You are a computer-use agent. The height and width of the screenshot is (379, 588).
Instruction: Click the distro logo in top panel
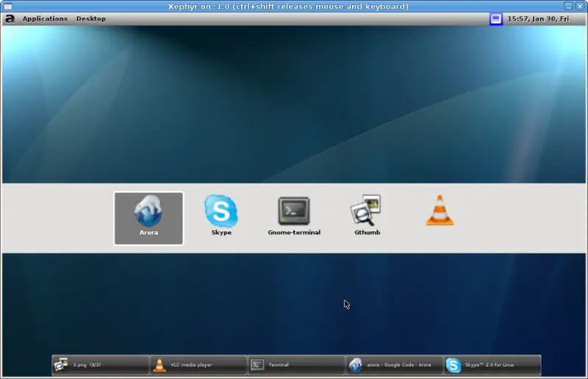pos(10,19)
